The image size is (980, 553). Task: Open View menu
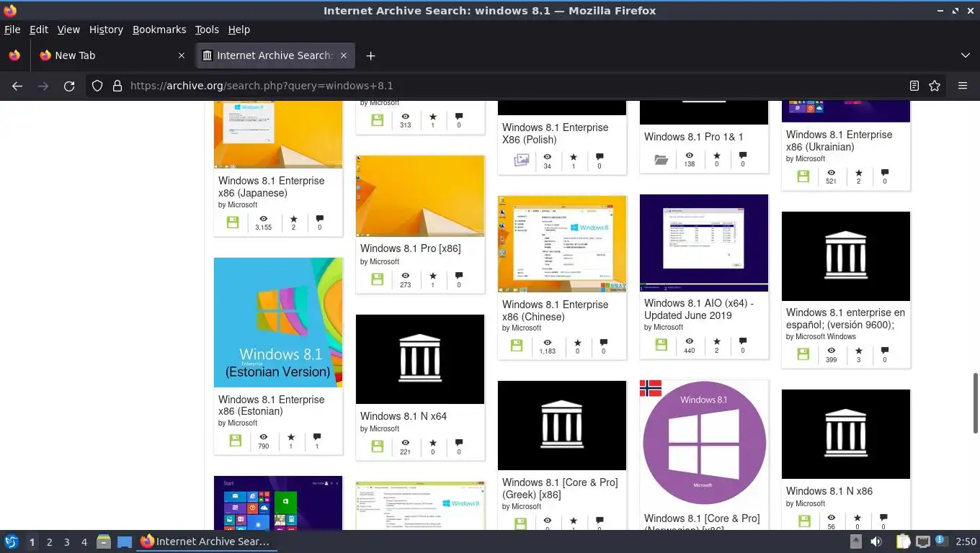coord(68,30)
